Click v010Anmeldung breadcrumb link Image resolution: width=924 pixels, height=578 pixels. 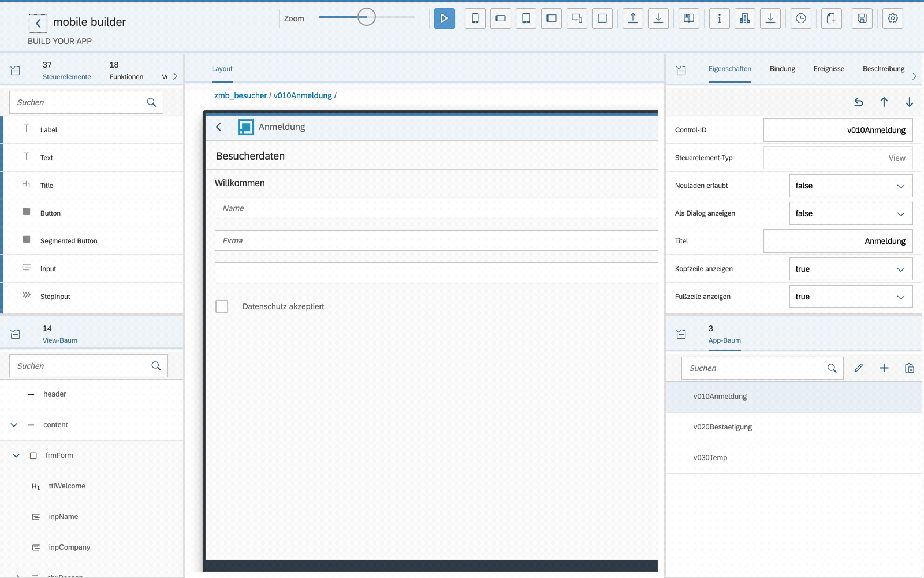tap(303, 95)
